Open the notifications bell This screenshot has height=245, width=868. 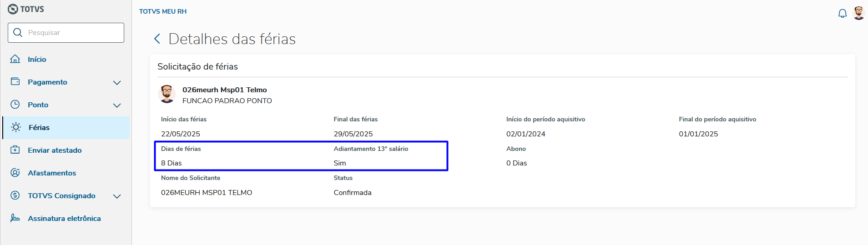click(x=842, y=14)
